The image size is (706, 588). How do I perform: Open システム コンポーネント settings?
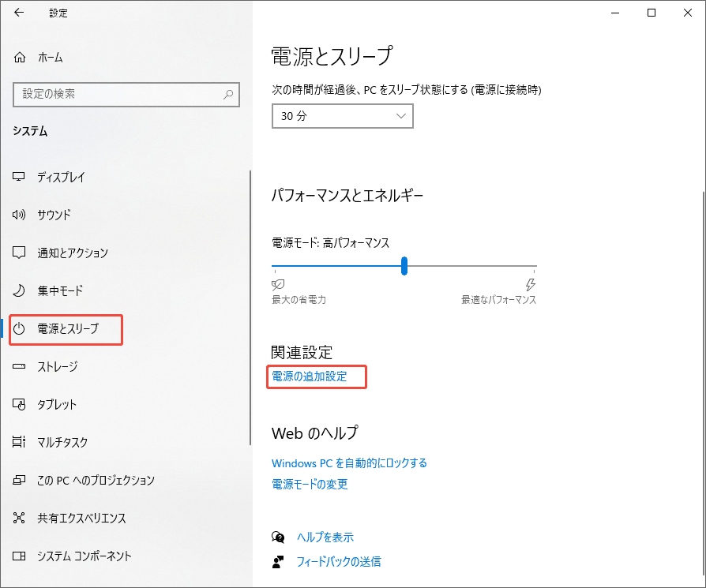point(78,556)
